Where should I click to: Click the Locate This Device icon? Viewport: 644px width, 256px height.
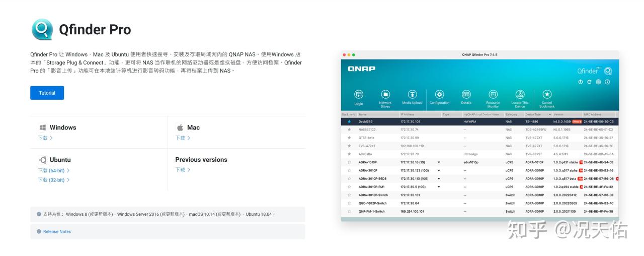[x=520, y=94]
